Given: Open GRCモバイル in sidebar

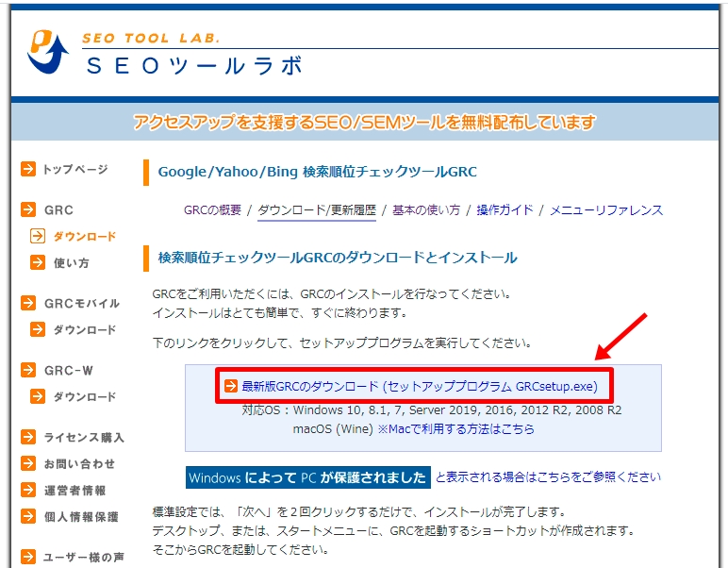Looking at the screenshot, I should click(82, 304).
